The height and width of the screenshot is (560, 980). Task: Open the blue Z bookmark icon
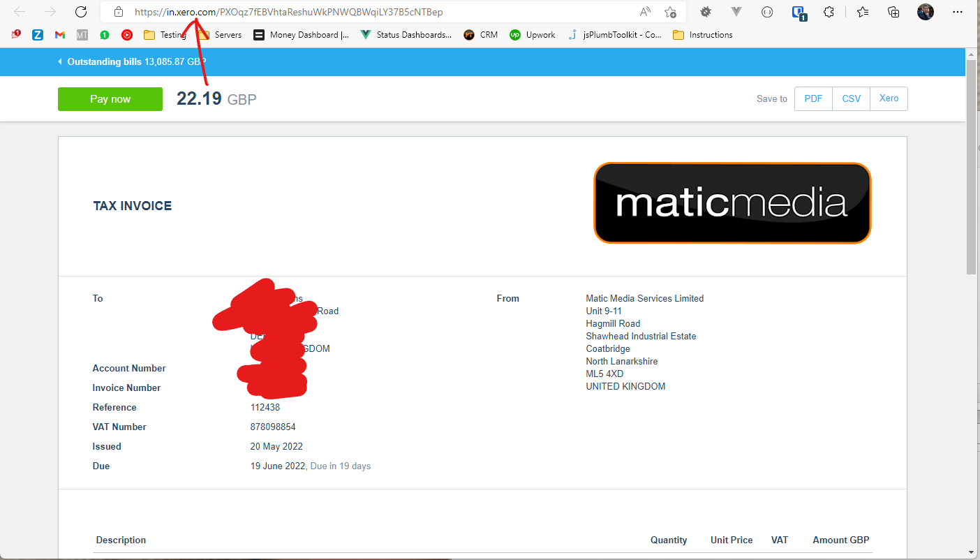[x=38, y=34]
